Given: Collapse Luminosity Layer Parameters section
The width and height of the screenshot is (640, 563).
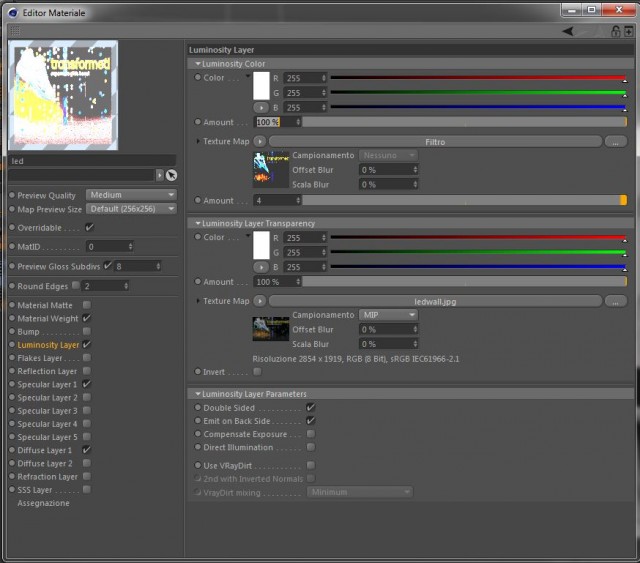Looking at the screenshot, I should click(x=198, y=394).
